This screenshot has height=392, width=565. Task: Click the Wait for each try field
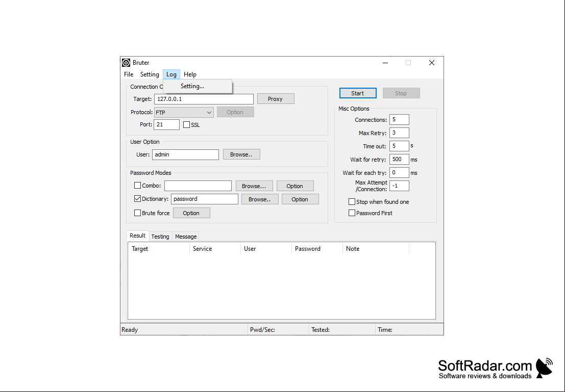[x=399, y=172]
